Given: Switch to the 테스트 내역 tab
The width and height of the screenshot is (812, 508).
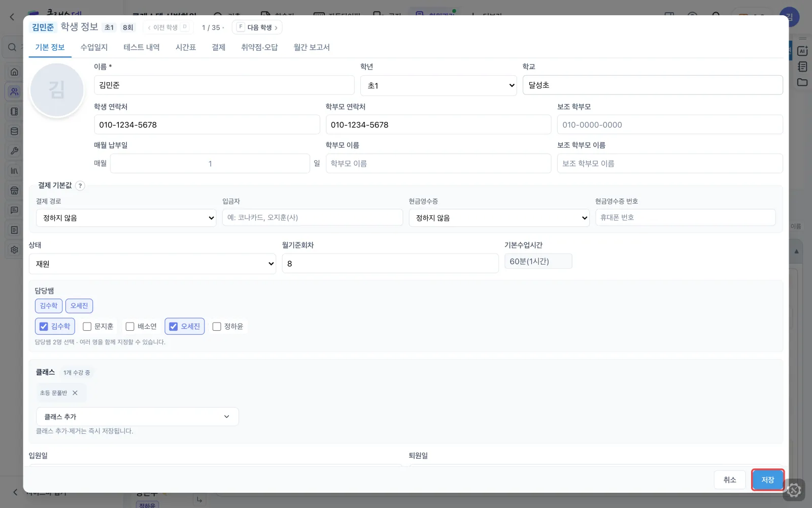Looking at the screenshot, I should coord(142,47).
